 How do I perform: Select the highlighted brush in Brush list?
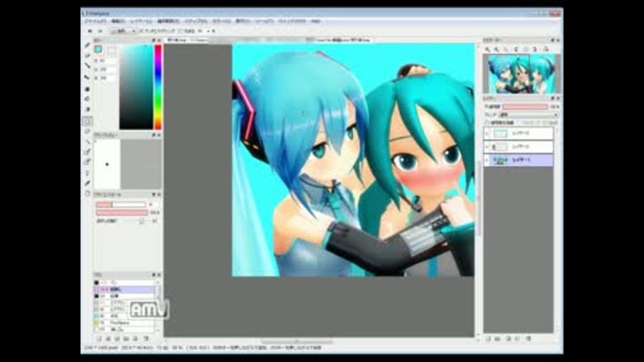(125, 290)
